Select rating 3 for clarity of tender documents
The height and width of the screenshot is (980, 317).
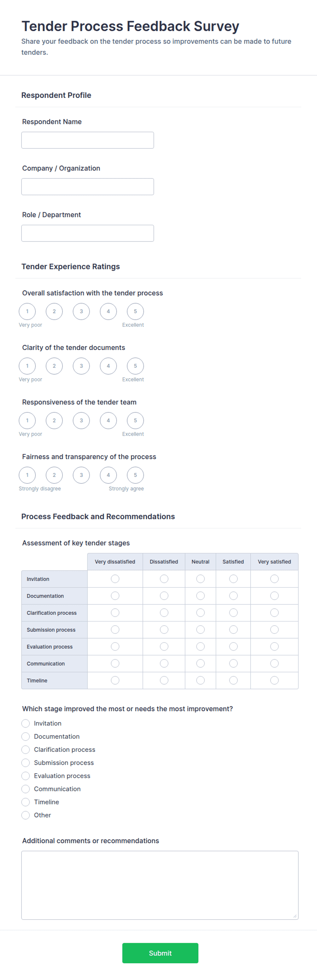tap(81, 366)
